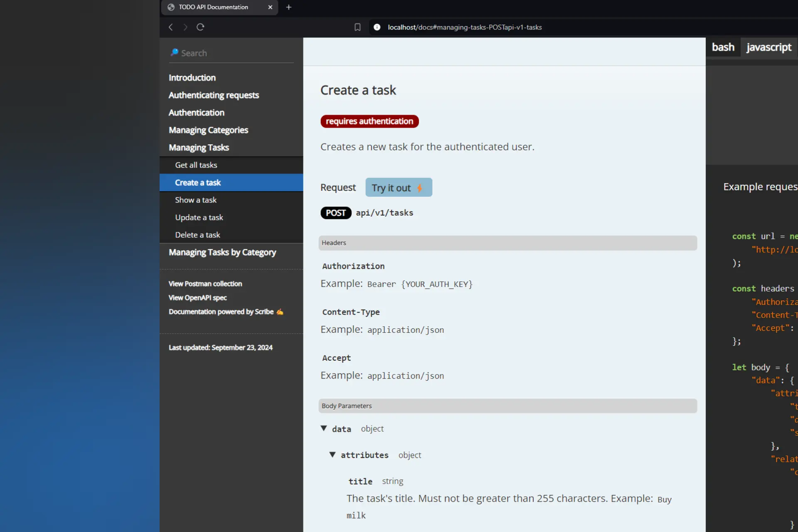Click the Try it out button
This screenshot has width=798, height=532.
pos(398,187)
